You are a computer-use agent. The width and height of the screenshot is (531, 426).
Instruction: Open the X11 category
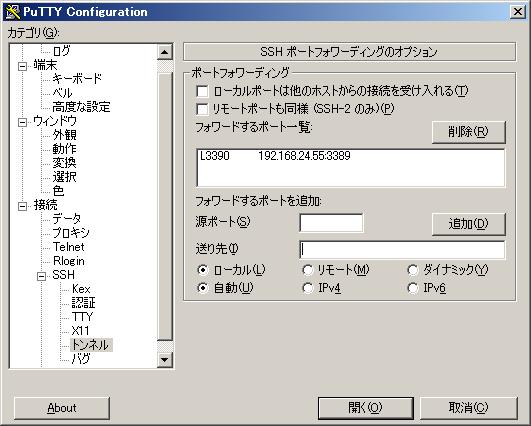coord(81,331)
